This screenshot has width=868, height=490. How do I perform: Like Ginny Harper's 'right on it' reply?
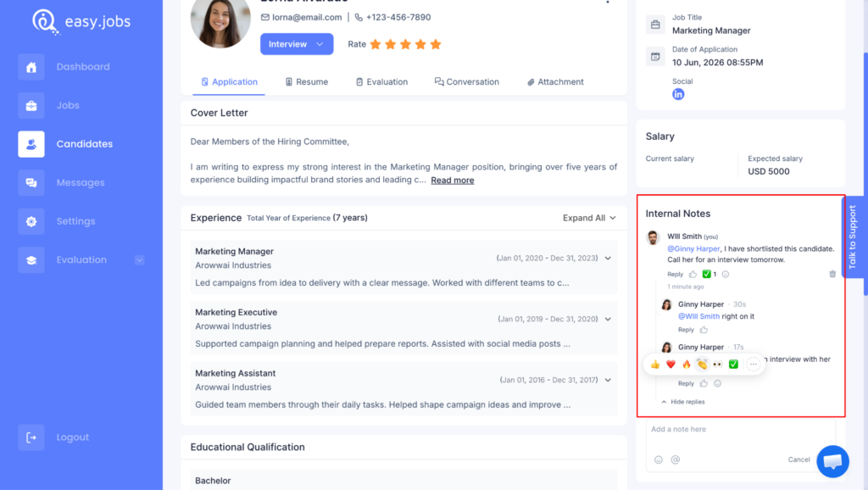(x=704, y=330)
